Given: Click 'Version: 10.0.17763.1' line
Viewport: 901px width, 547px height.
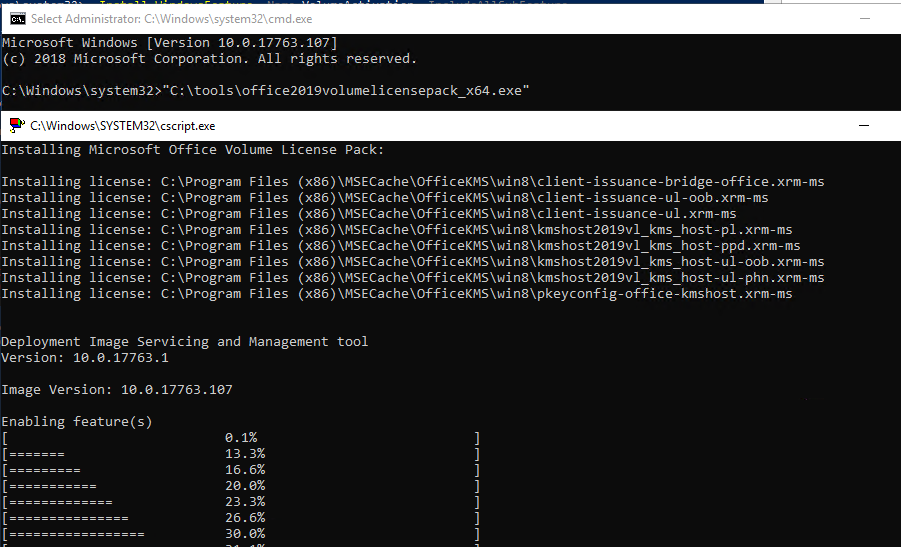Looking at the screenshot, I should (85, 357).
